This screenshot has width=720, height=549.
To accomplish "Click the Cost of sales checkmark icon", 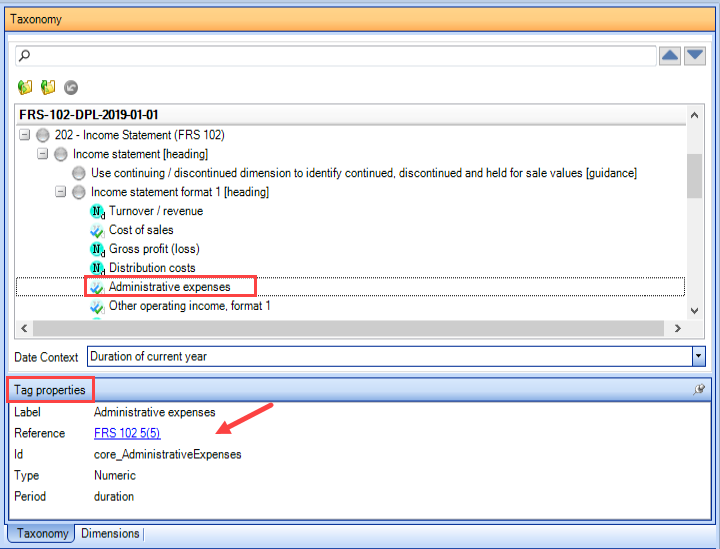I will pos(96,230).
